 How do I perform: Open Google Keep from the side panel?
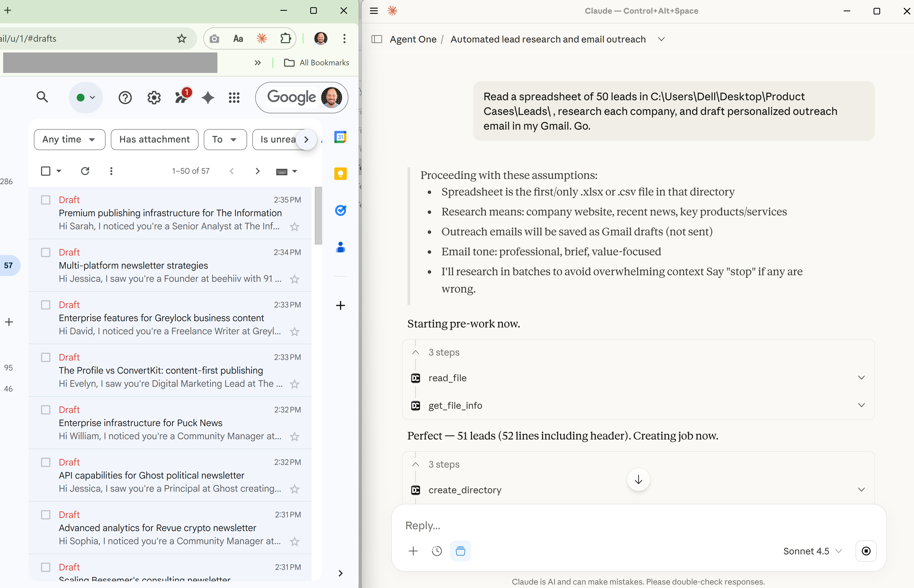point(340,174)
